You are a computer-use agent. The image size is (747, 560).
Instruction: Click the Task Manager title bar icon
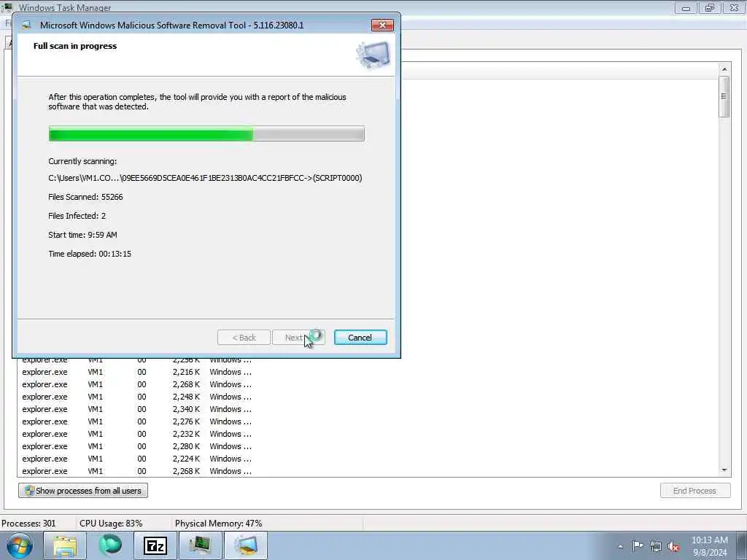7,7
